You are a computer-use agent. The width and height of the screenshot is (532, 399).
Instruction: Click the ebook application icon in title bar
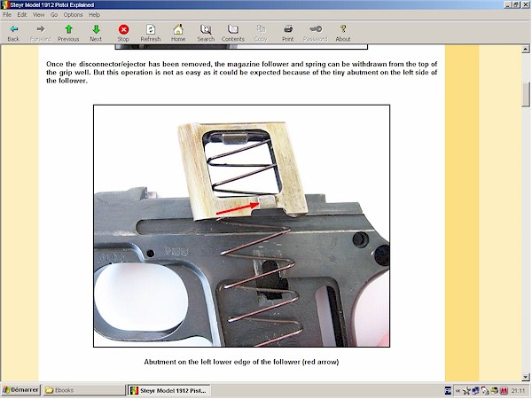5,4
